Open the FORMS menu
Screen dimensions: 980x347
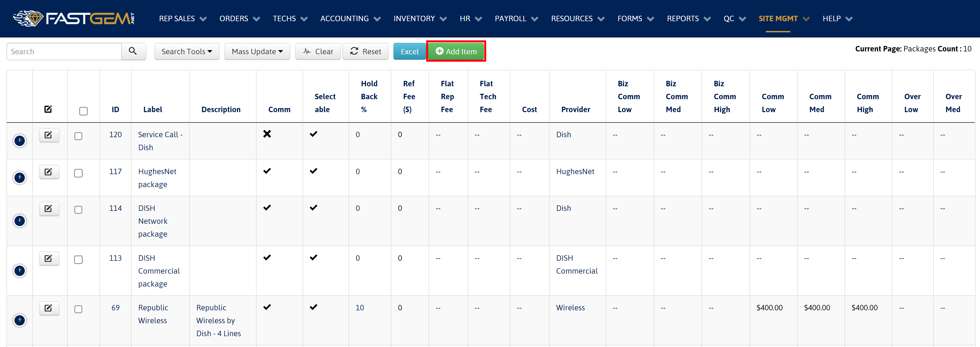pyautogui.click(x=636, y=19)
